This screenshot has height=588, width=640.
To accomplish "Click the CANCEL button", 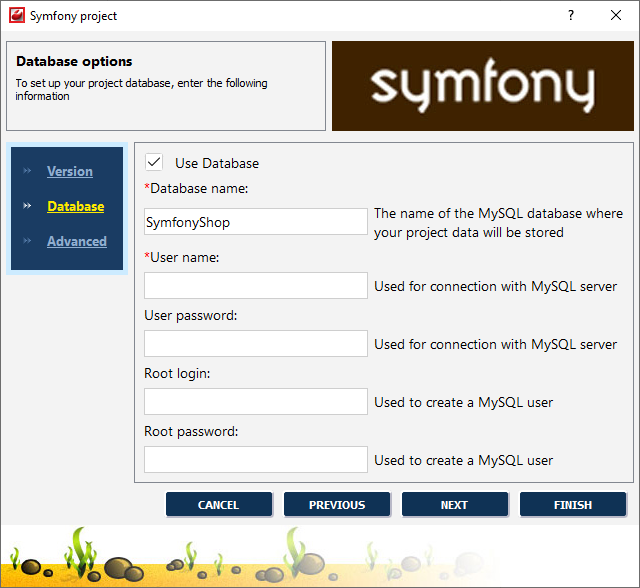I will tap(219, 505).
